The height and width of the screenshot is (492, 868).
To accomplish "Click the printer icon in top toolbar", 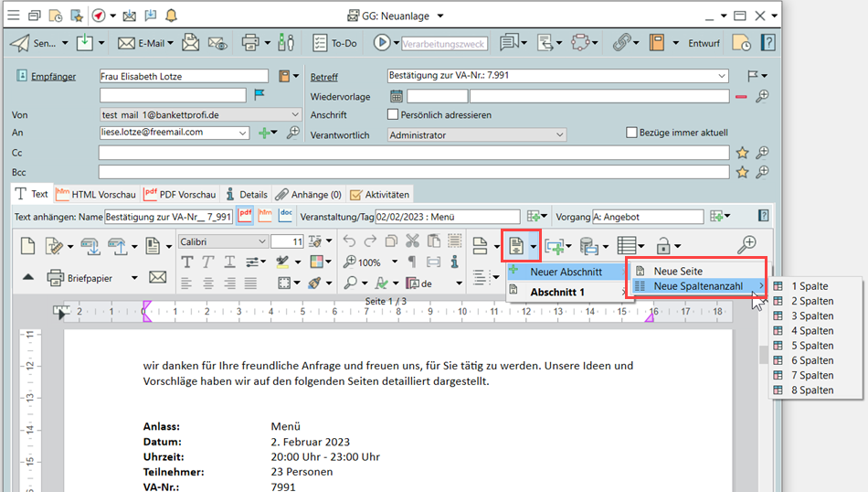I will pos(249,43).
